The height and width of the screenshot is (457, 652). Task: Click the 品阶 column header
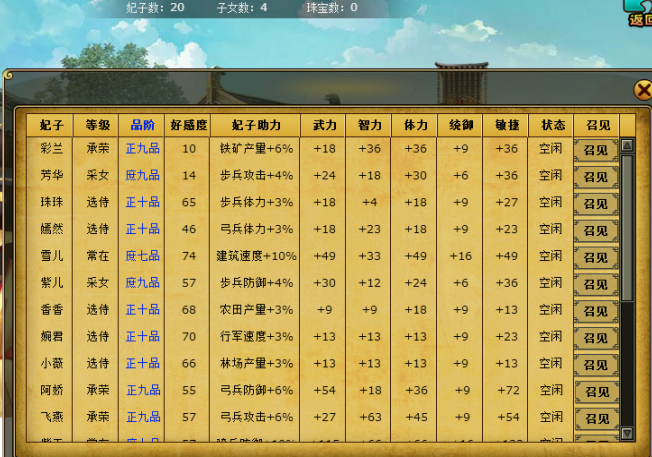tap(142, 125)
